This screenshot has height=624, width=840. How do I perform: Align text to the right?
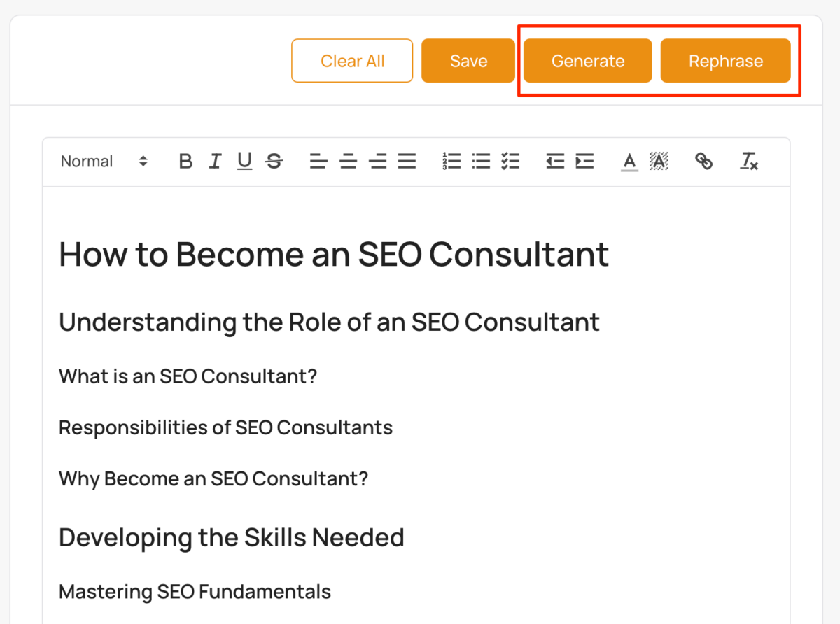(378, 162)
